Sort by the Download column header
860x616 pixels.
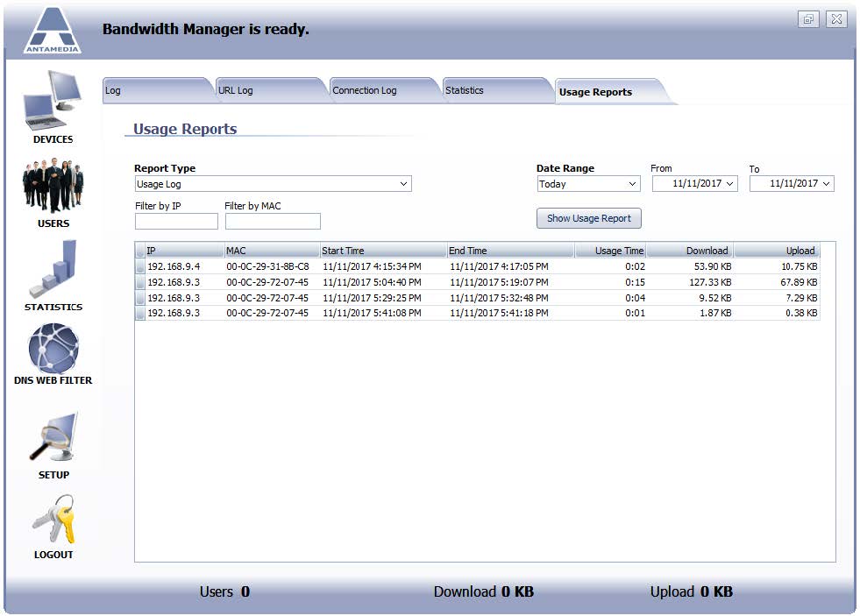690,251
